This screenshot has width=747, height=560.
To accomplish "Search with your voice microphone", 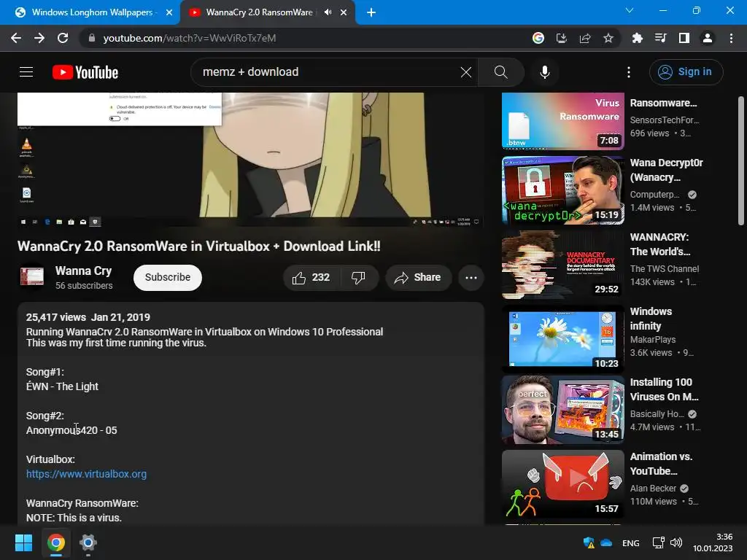I will tap(544, 72).
